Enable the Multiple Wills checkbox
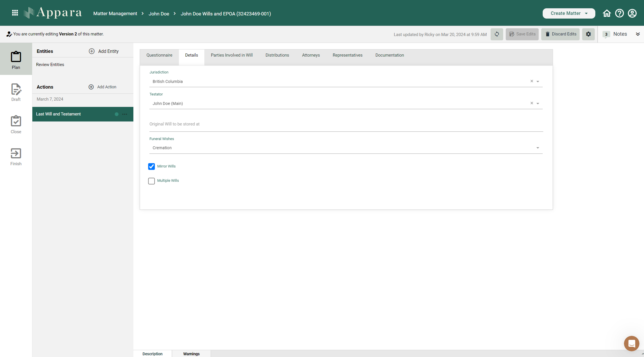 [151, 181]
